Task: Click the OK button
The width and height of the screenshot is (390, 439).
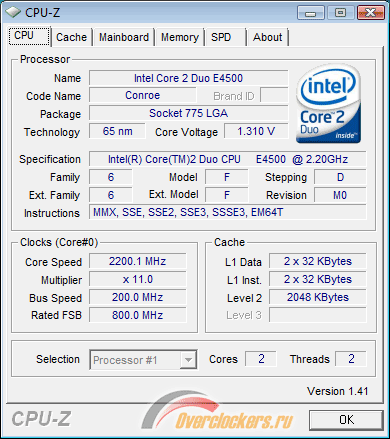Action: click(346, 420)
